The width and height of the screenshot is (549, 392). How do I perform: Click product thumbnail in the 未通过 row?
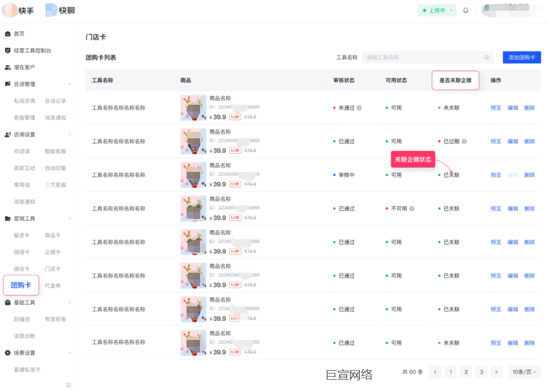(x=193, y=108)
